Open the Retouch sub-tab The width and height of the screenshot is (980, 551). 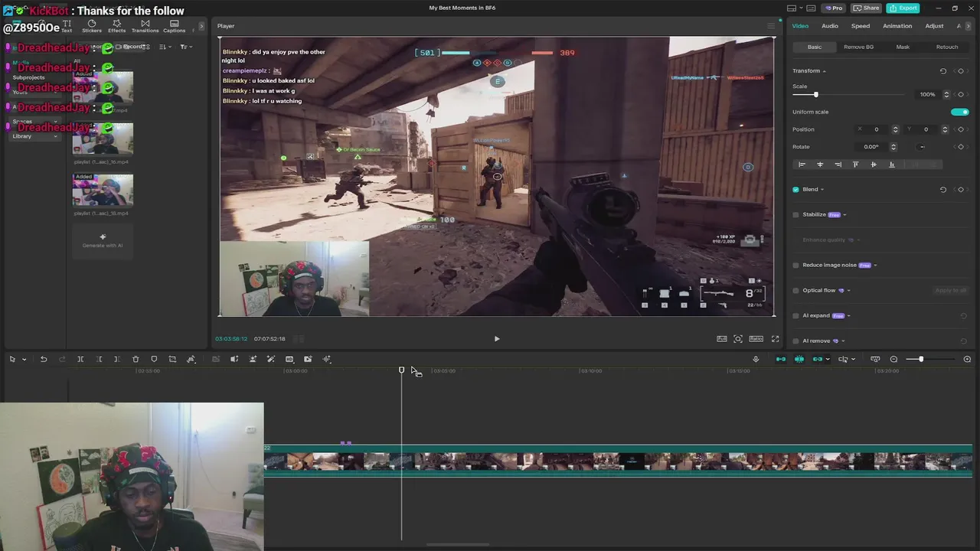click(x=947, y=47)
